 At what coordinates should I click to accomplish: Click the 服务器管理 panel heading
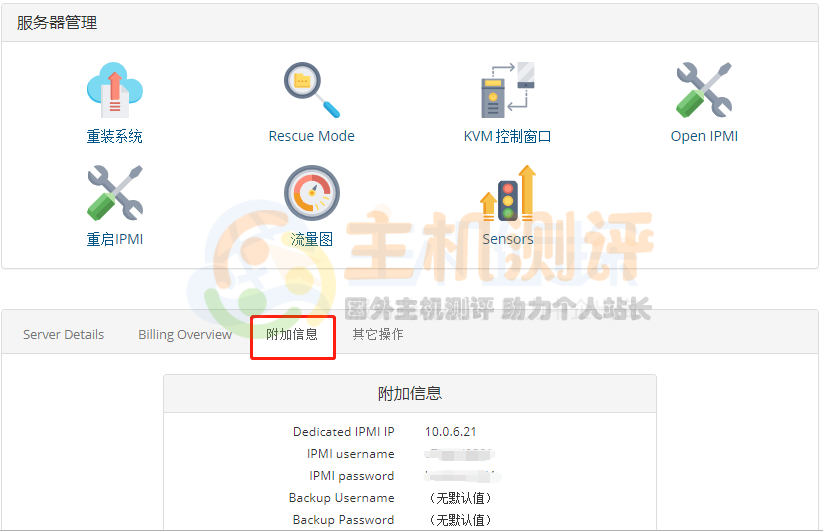pyautogui.click(x=57, y=23)
